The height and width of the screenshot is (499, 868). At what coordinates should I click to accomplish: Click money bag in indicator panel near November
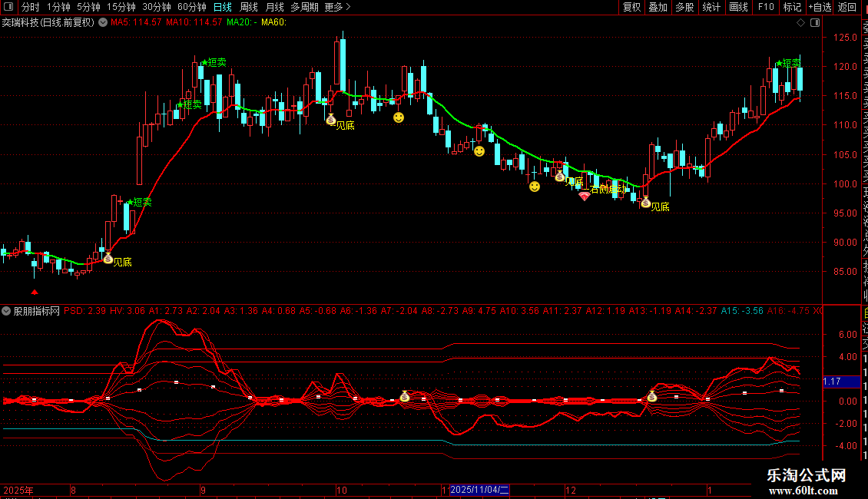tap(405, 396)
